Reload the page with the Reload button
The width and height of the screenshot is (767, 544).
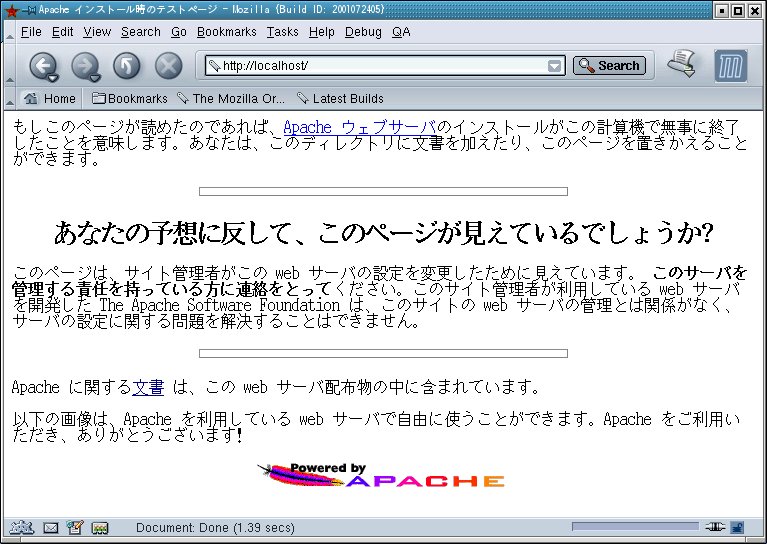point(127,66)
